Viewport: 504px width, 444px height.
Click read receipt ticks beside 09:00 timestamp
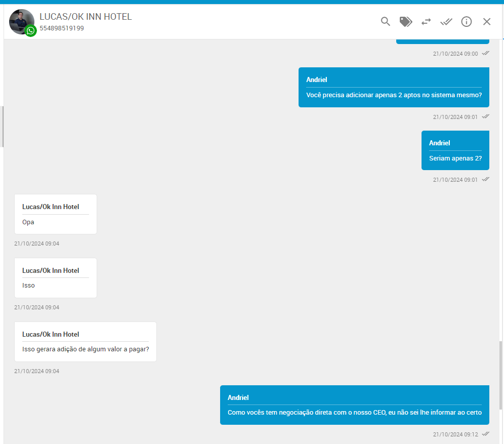point(486,53)
